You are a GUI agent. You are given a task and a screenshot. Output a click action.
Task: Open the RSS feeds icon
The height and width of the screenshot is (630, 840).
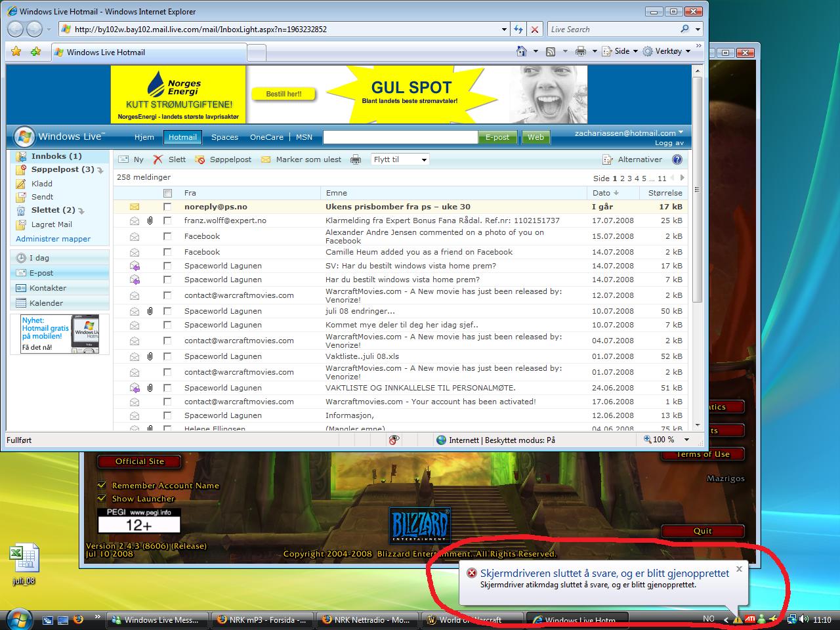coord(551,51)
